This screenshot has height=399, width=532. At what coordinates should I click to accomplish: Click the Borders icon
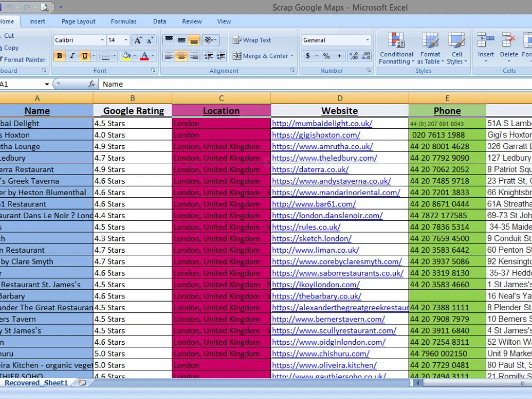click(x=106, y=56)
